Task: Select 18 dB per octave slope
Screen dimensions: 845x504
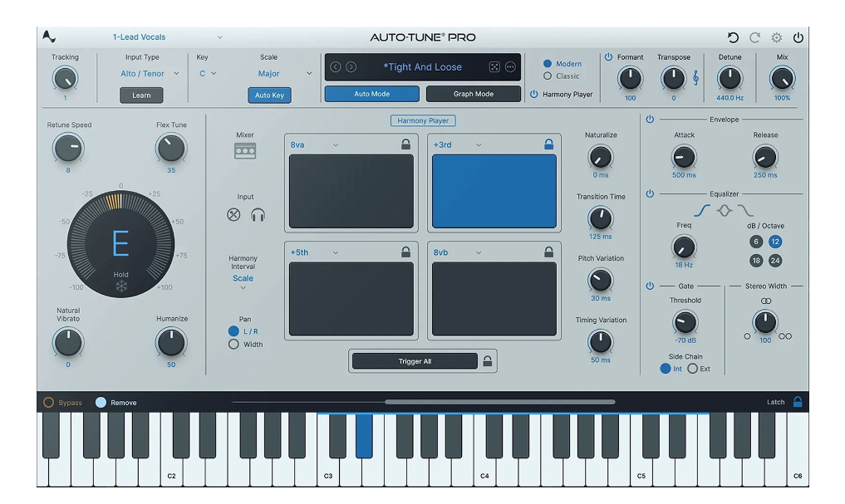Action: (x=756, y=261)
